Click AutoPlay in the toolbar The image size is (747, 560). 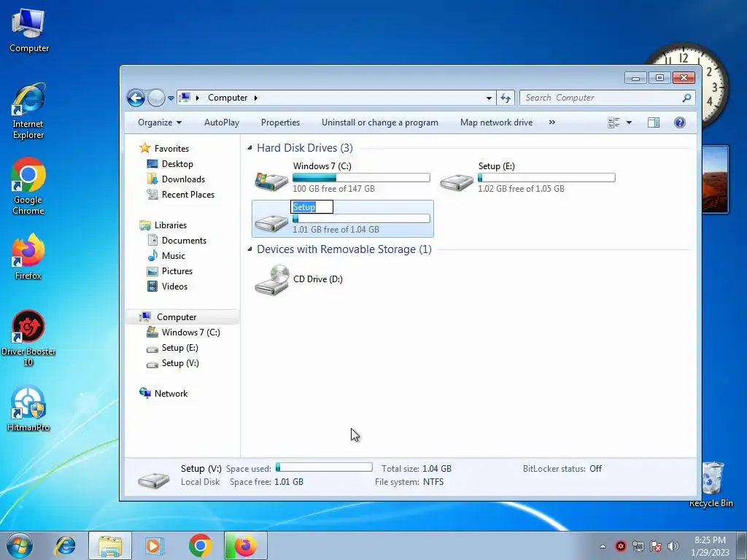tap(222, 122)
